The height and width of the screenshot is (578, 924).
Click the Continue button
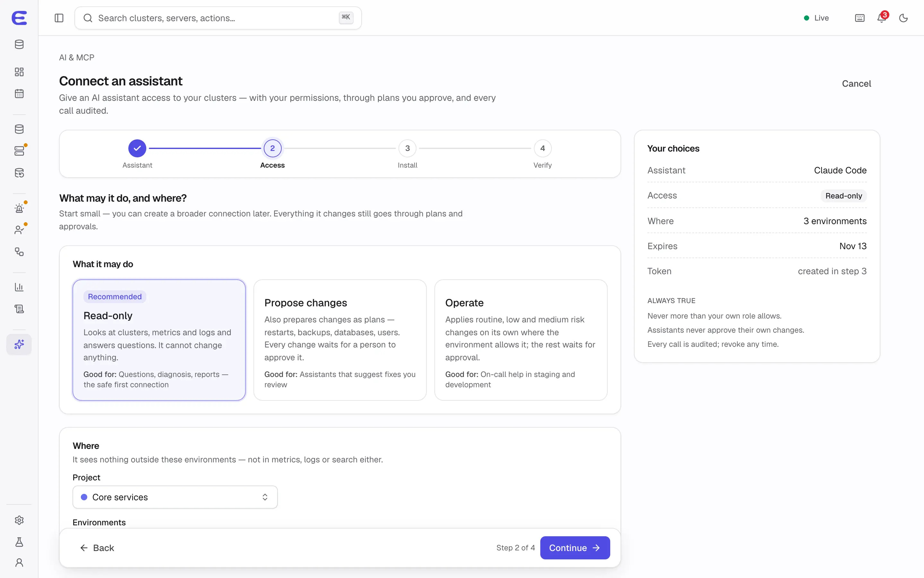[575, 548]
